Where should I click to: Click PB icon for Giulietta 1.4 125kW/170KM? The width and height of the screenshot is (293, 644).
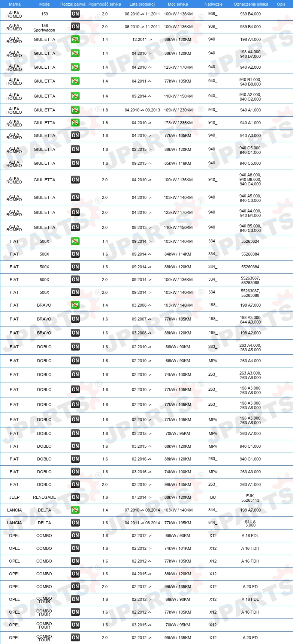tap(75, 67)
